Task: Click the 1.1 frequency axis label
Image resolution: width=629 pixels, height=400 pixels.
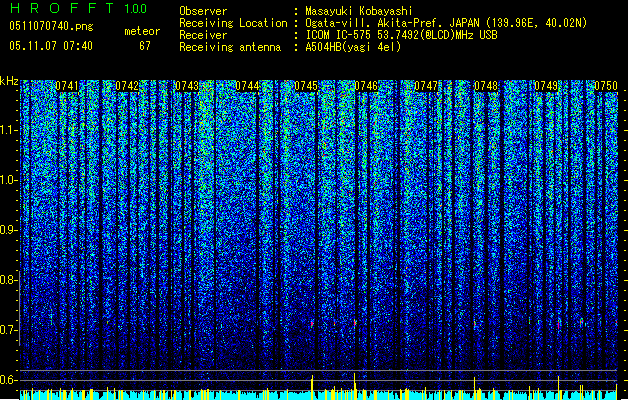Action: click(9, 130)
